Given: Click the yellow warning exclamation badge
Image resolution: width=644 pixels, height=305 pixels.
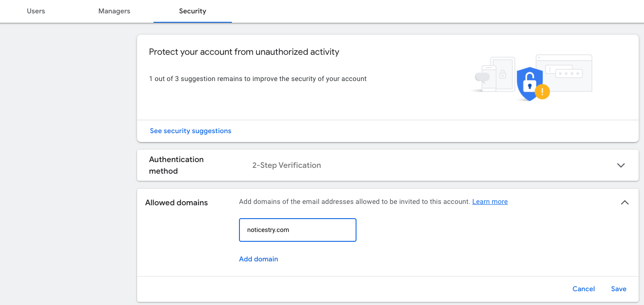Looking at the screenshot, I should [x=542, y=92].
